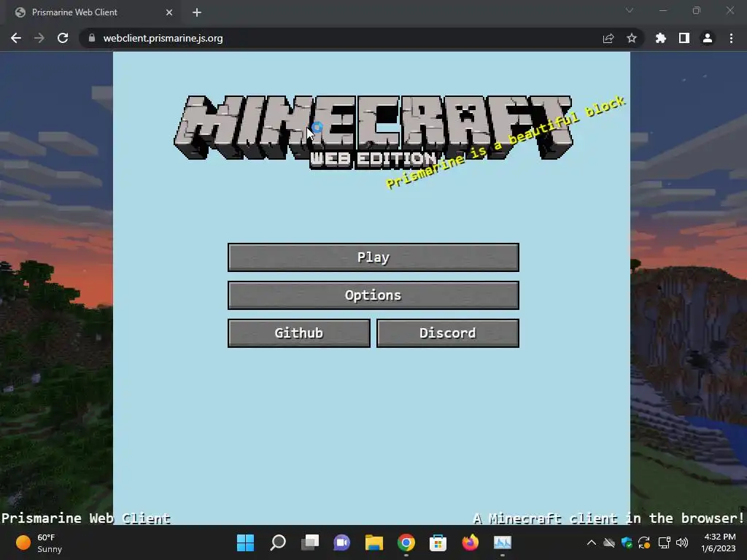Open Chrome three-dot menu
747x560 pixels.
coord(731,38)
